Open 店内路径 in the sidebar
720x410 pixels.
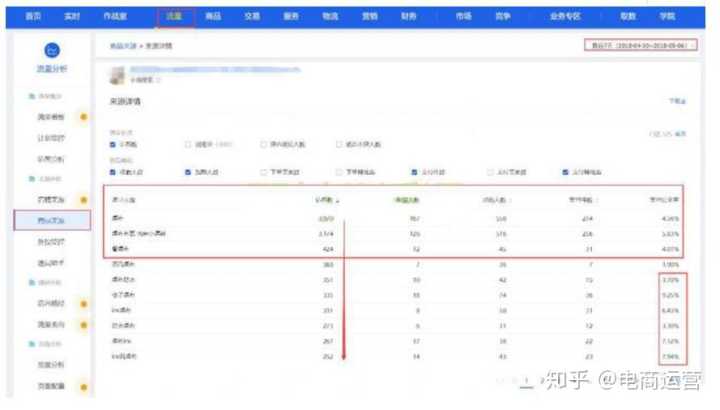click(51, 303)
